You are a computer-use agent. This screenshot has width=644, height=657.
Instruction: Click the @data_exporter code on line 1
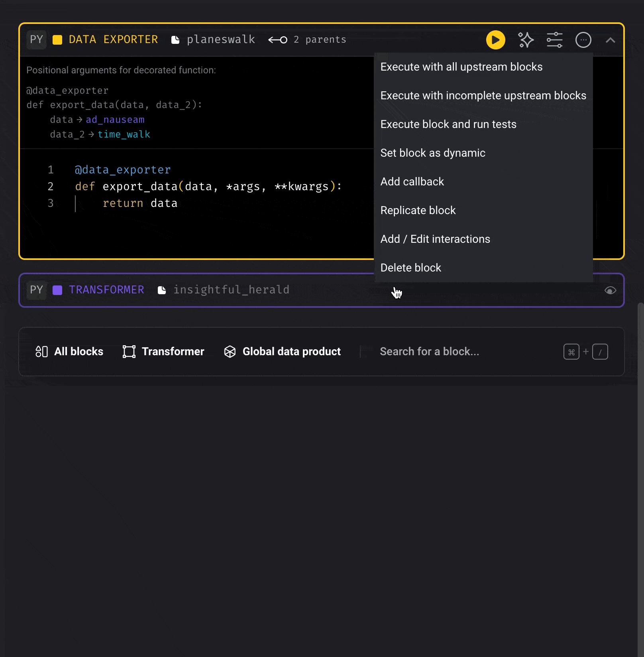[x=123, y=170]
